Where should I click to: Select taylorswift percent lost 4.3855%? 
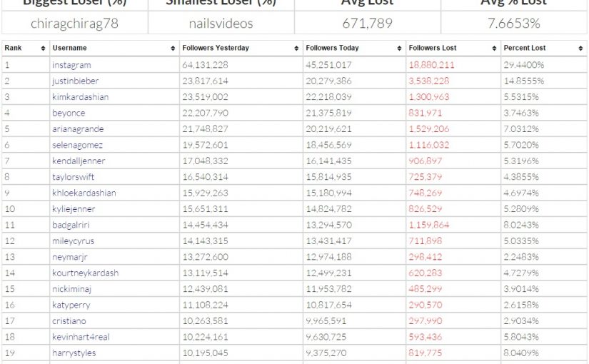pyautogui.click(x=521, y=177)
